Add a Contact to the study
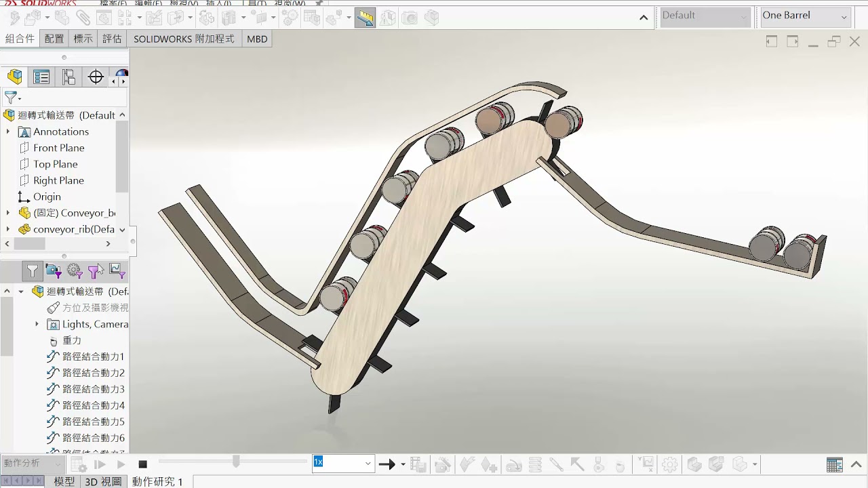Viewport: 868px width, 488px height. click(598, 464)
